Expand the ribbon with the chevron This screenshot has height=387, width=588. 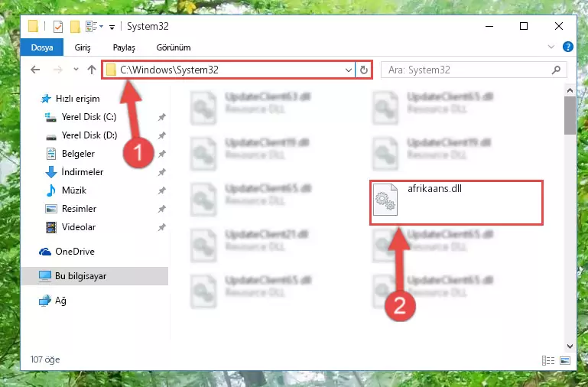(551, 47)
